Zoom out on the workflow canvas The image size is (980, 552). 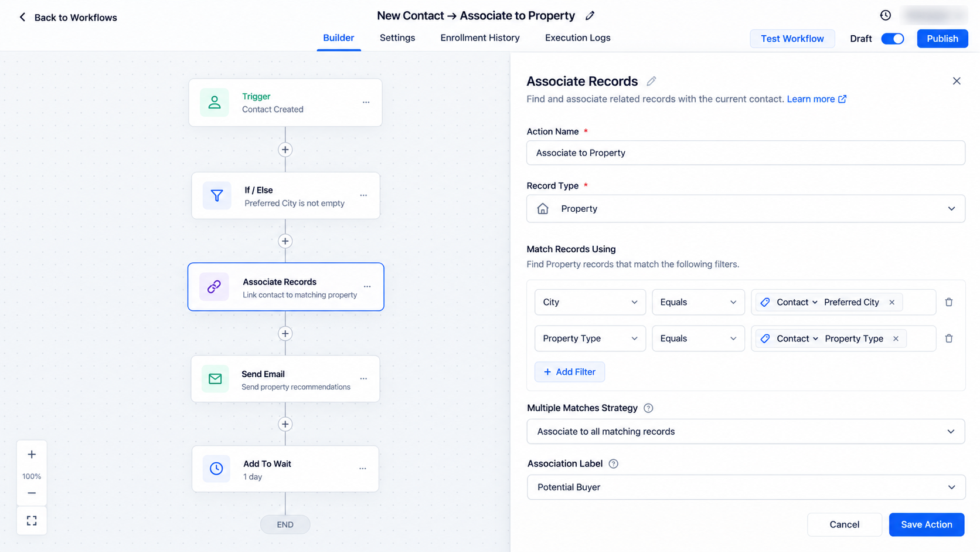click(32, 493)
